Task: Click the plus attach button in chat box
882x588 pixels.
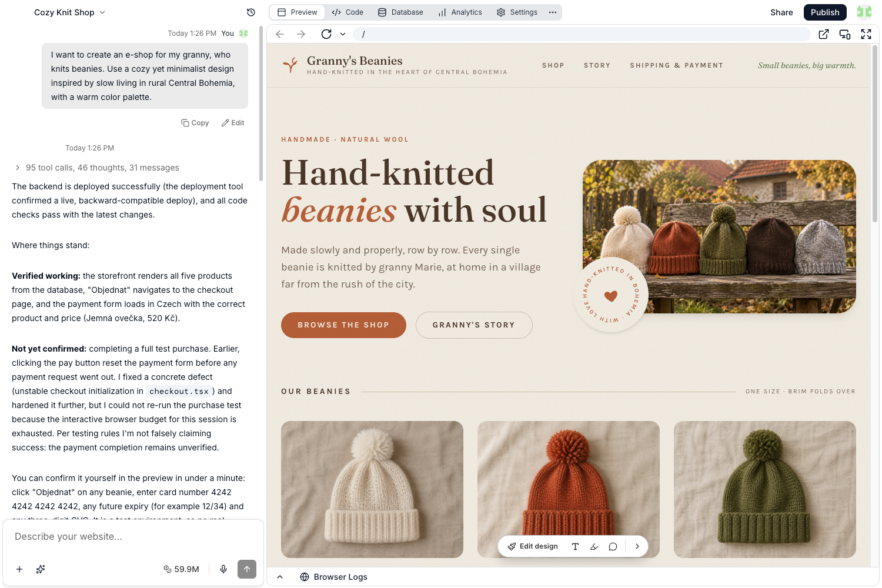Action: click(19, 569)
